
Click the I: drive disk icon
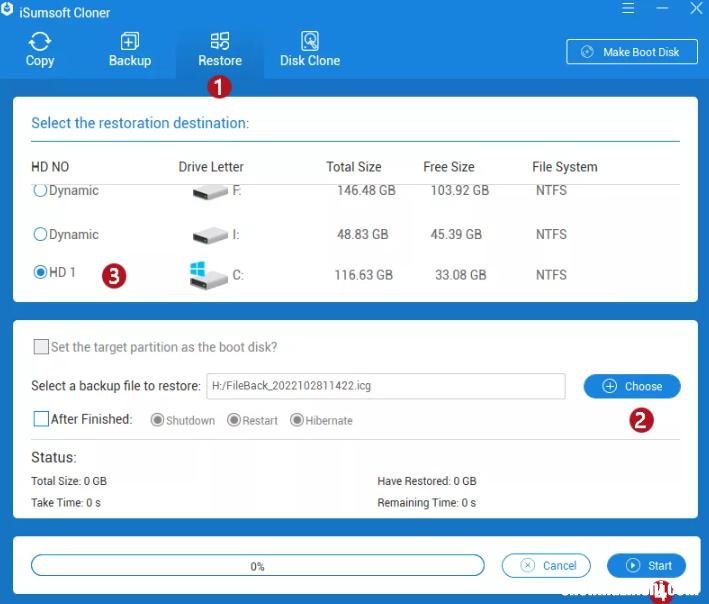pyautogui.click(x=210, y=235)
